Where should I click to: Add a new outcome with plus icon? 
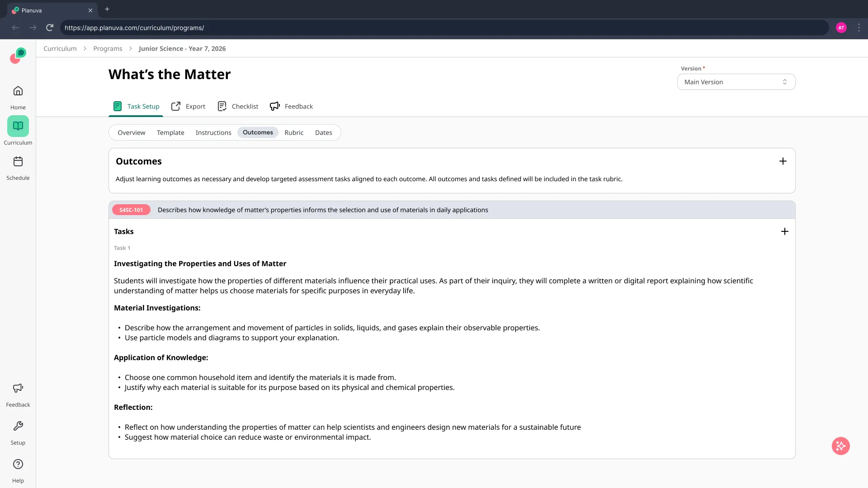[783, 161]
